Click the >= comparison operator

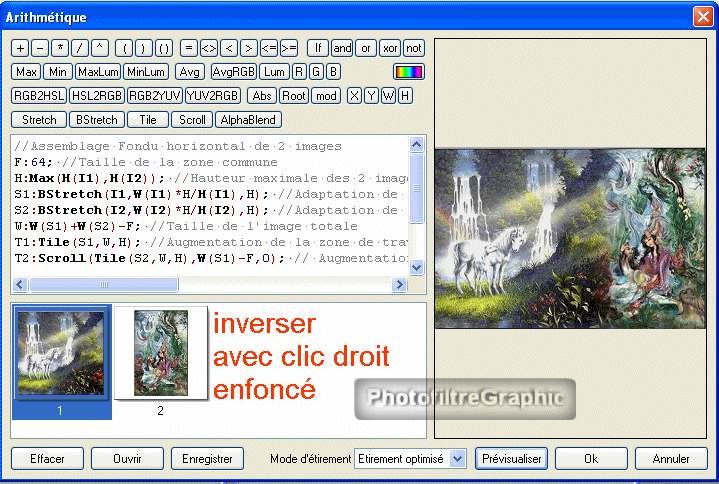pos(289,48)
